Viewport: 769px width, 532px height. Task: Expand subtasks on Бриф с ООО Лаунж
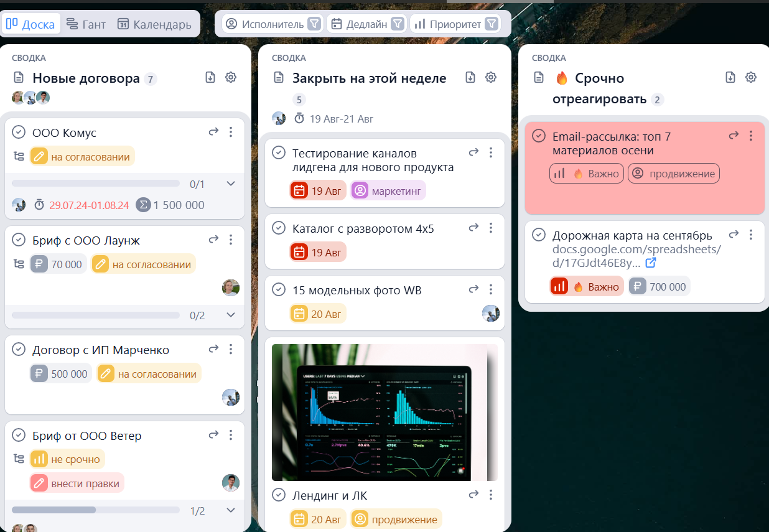pyautogui.click(x=231, y=315)
